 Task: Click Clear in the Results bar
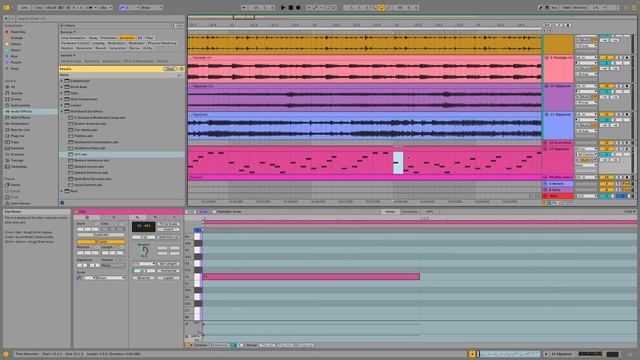(170, 69)
